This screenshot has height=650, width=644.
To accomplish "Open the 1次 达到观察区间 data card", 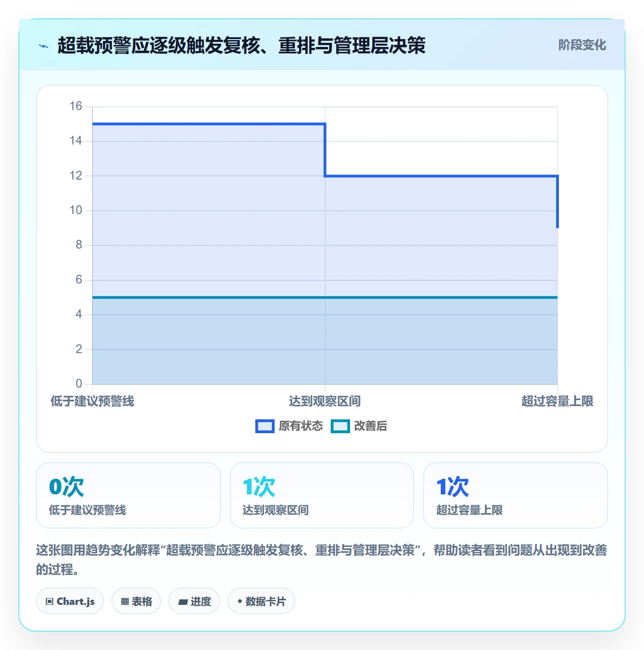I will [322, 495].
